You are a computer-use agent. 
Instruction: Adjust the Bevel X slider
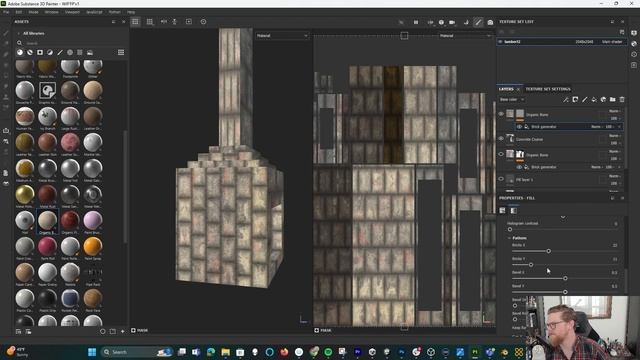pyautogui.click(x=565, y=278)
